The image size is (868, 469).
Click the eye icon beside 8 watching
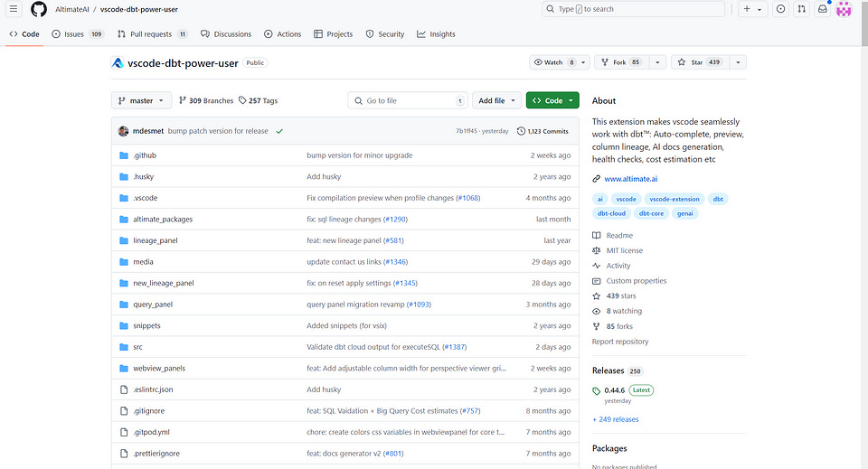596,312
